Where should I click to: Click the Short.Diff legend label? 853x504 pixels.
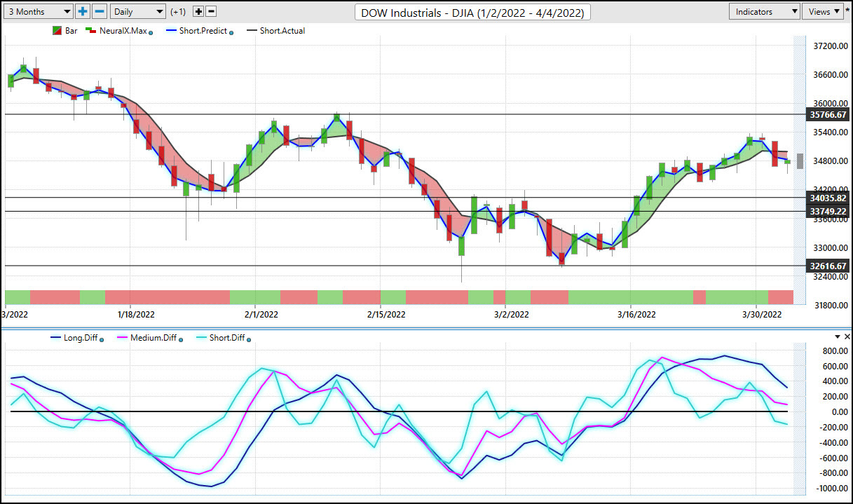point(226,339)
